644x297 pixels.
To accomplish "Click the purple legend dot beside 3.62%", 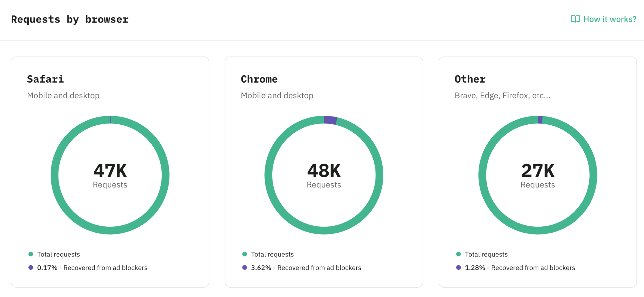I will pos(245,267).
